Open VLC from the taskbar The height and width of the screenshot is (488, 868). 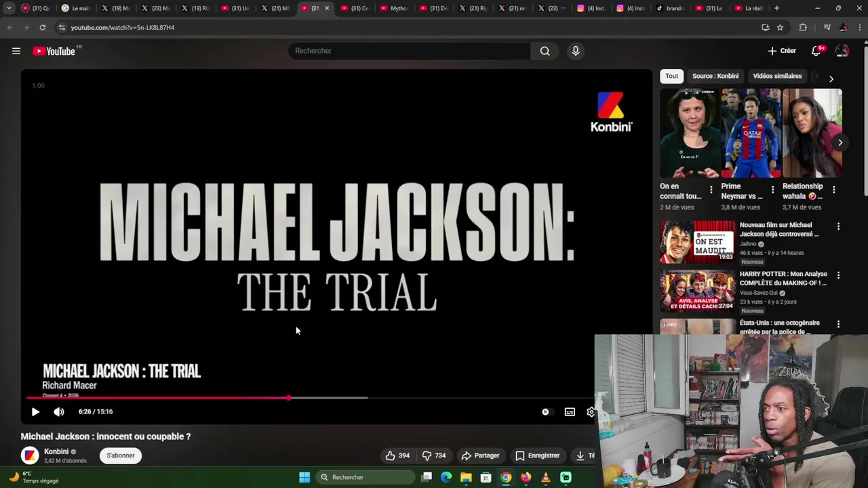click(x=546, y=477)
